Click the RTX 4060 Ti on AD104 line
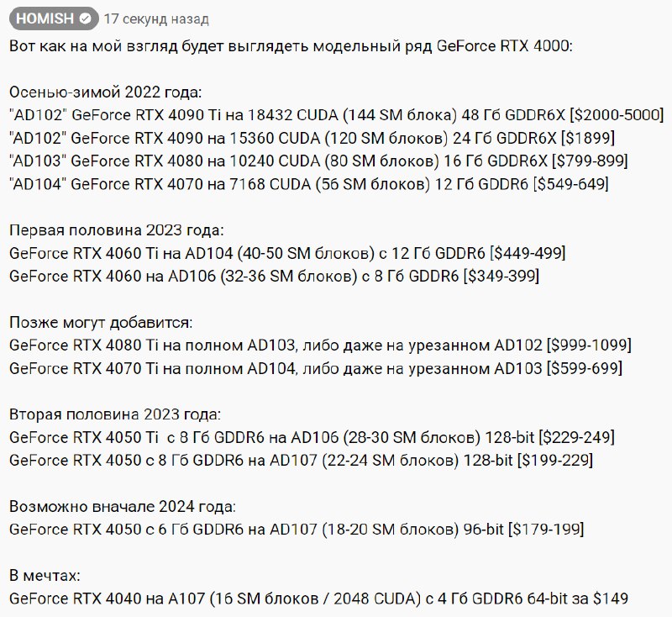The height and width of the screenshot is (617, 672). [287, 253]
